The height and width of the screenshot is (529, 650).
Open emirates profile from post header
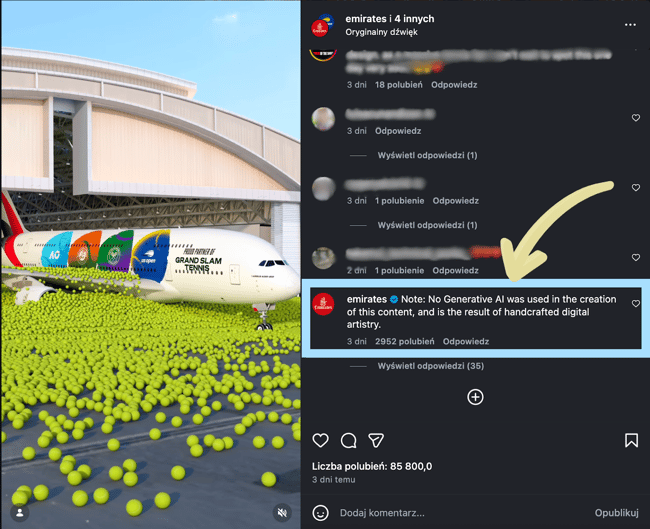[x=360, y=19]
